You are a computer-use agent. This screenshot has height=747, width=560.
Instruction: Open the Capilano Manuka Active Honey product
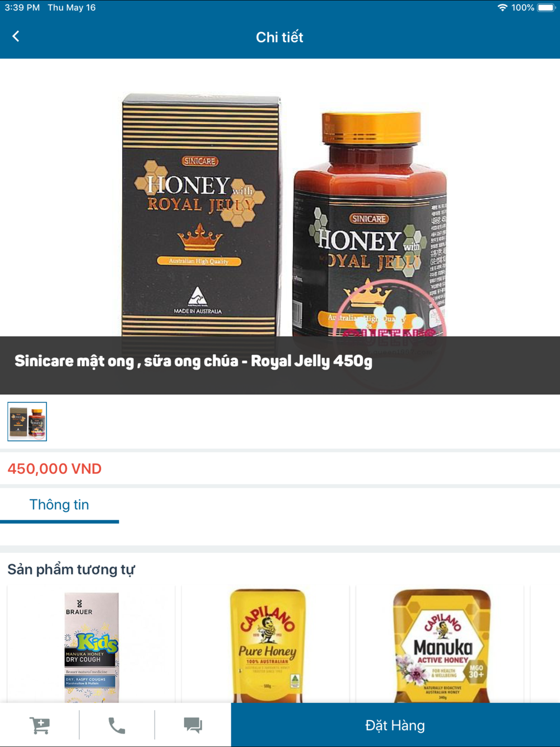442,645
